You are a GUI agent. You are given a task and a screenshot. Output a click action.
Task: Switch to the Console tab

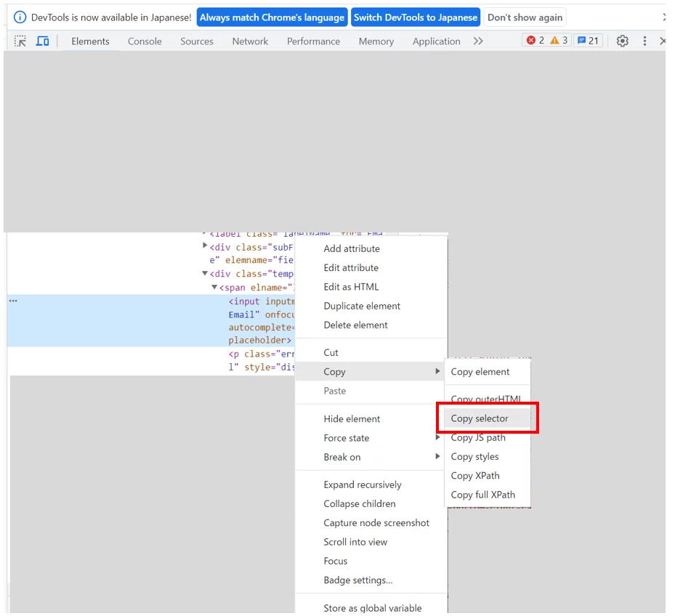coord(145,41)
